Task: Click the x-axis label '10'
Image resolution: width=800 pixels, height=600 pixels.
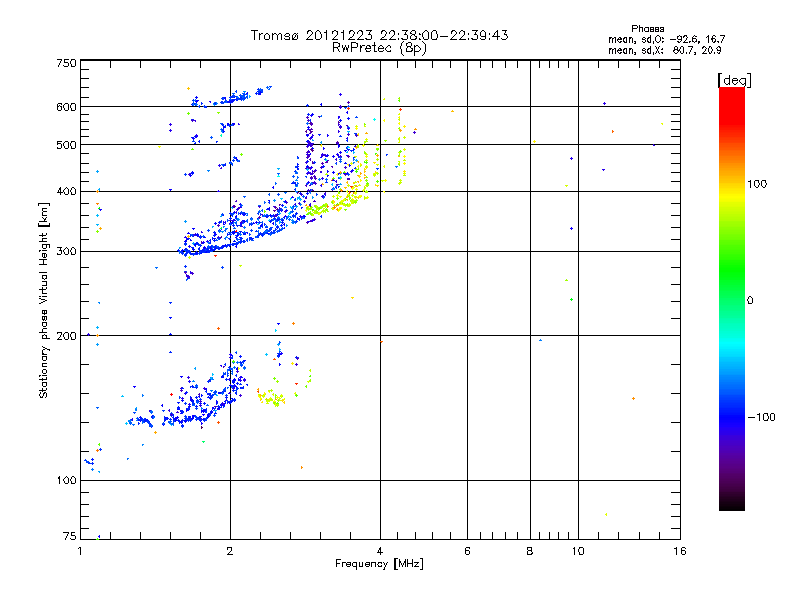Action: pos(578,551)
